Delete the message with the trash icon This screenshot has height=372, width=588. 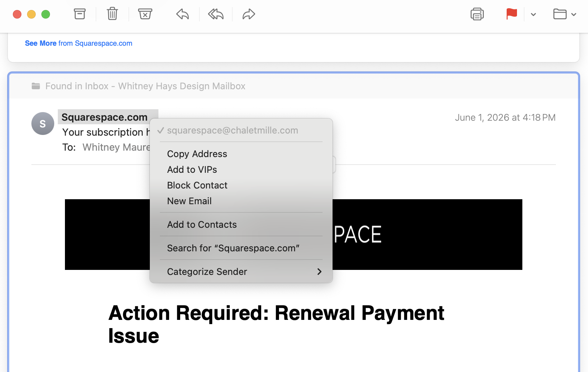[x=112, y=14]
